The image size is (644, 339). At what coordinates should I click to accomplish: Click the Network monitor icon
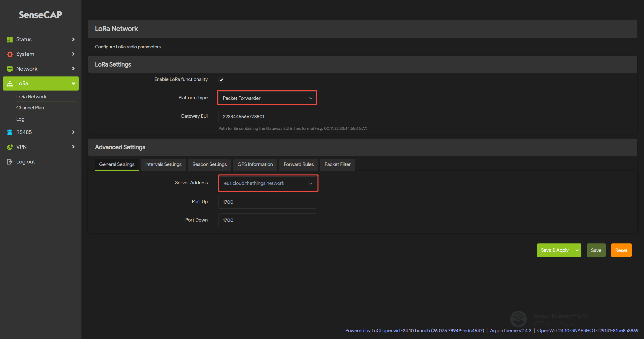(x=10, y=69)
